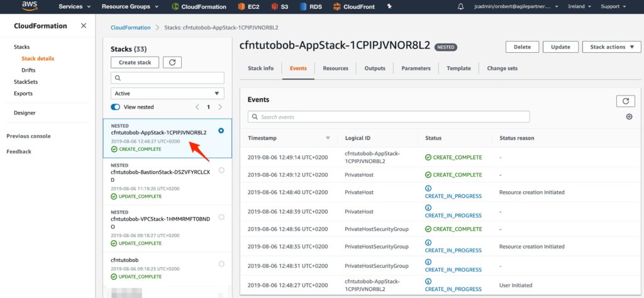Open the Support menu
The image size is (644, 298).
[614, 6]
